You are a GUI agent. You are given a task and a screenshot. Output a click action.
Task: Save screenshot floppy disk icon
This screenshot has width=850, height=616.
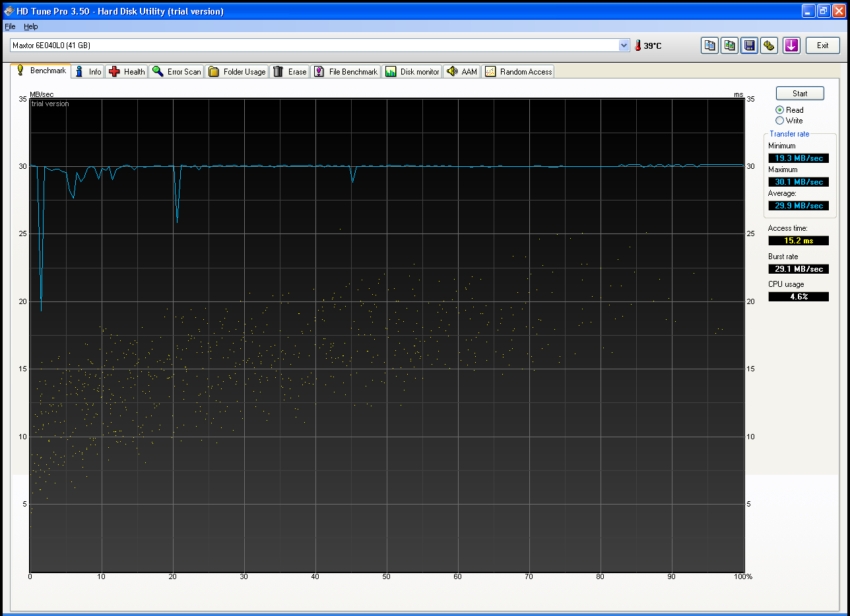coord(749,46)
